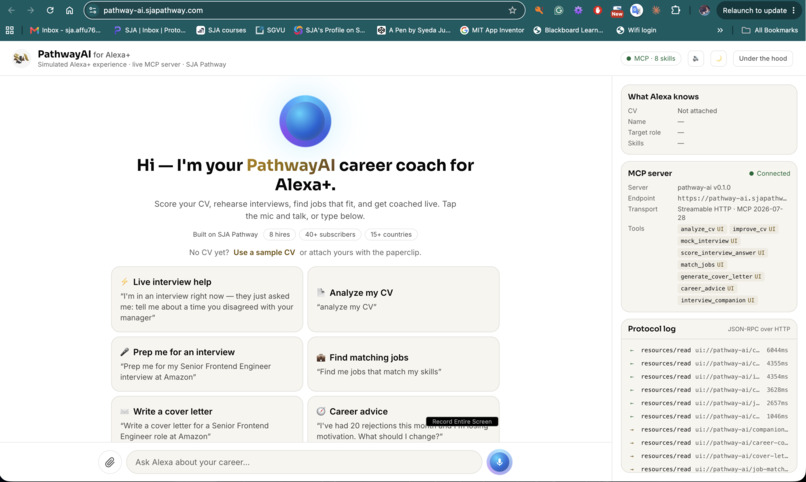Click the improve_cv tool chip
Viewport: 806px width, 482px height.
tap(754, 229)
